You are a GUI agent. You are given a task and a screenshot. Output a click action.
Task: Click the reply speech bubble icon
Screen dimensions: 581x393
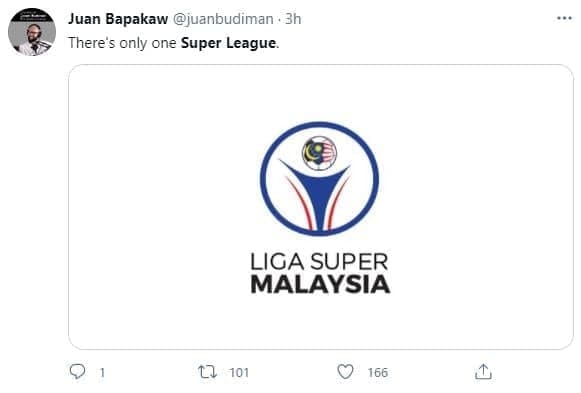77,372
